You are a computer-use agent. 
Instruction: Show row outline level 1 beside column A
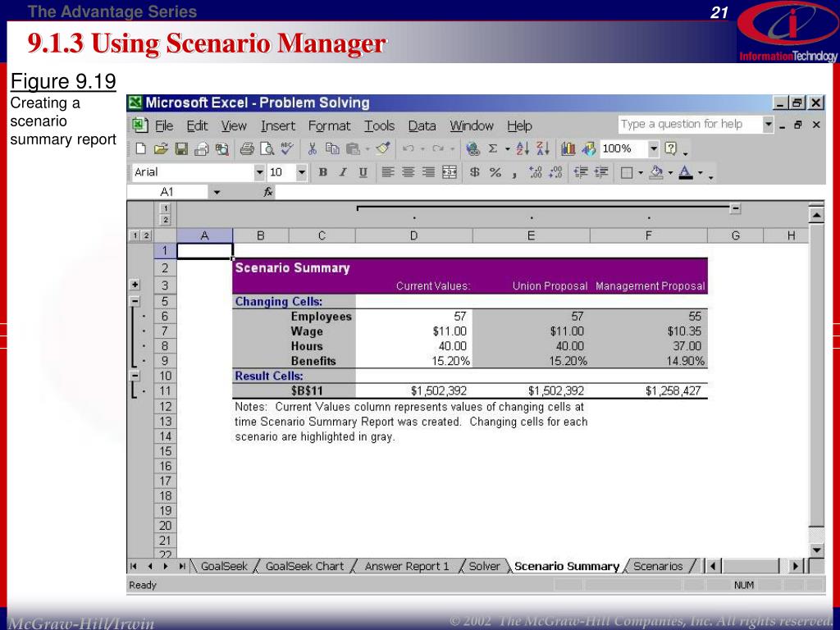point(135,235)
